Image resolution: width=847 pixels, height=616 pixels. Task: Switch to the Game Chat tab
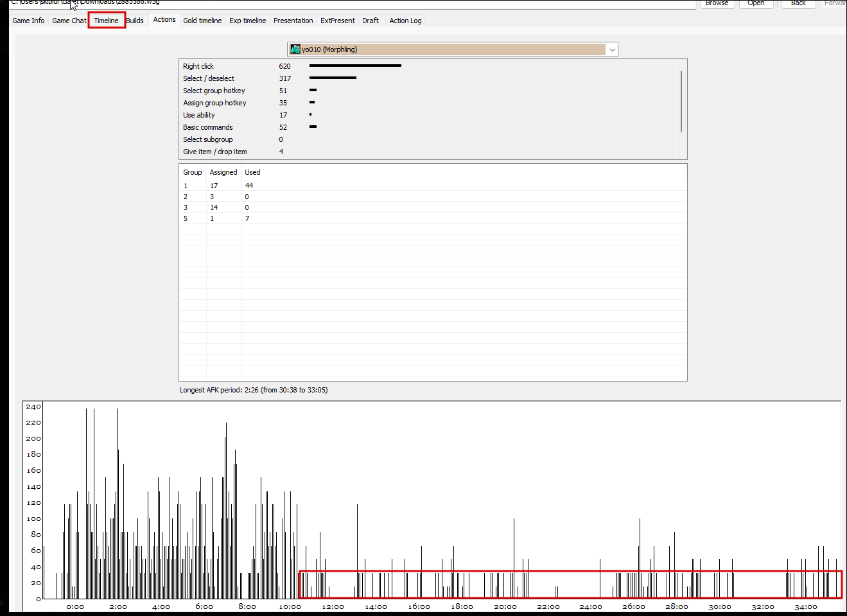pos(69,21)
